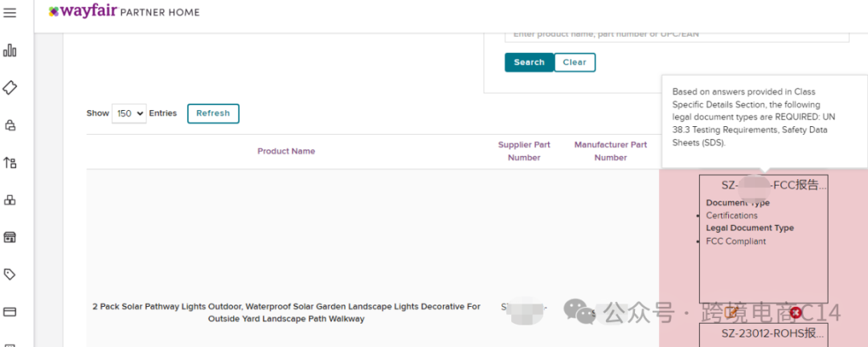
Task: Sort by Manufacturer Part Number column
Action: [x=610, y=151]
